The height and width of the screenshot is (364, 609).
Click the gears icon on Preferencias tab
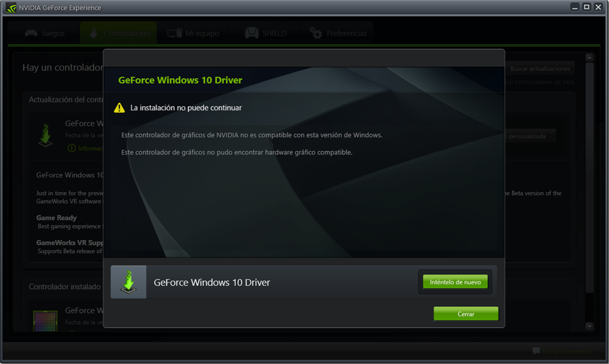click(x=316, y=33)
